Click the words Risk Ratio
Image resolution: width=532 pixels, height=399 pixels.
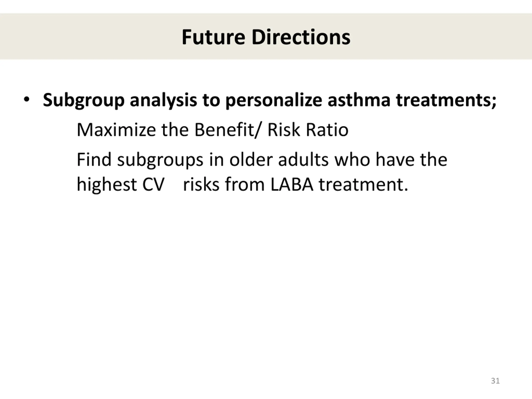[308, 130]
